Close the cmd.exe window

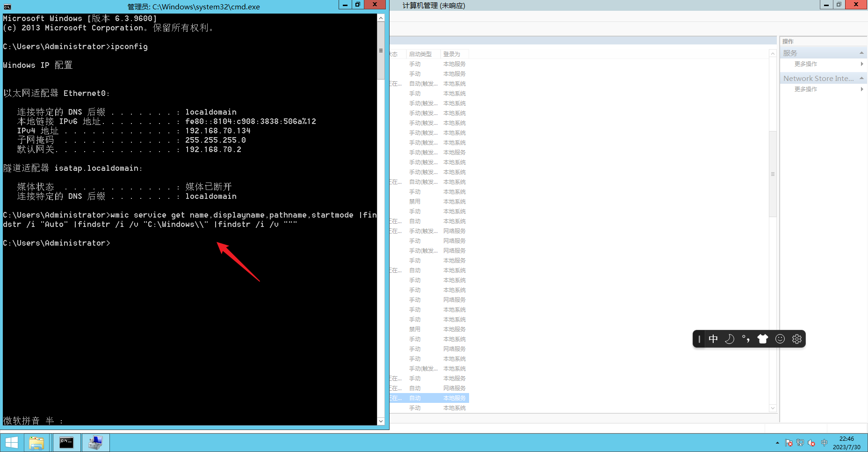[375, 5]
